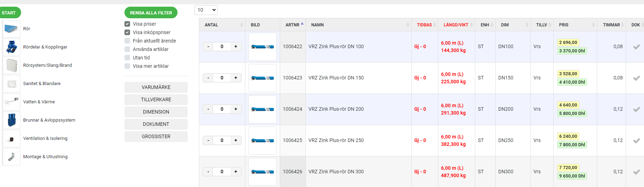Image resolution: width=644 pixels, height=187 pixels.
Task: Sort table by ARTNR column header
Action: [292, 25]
